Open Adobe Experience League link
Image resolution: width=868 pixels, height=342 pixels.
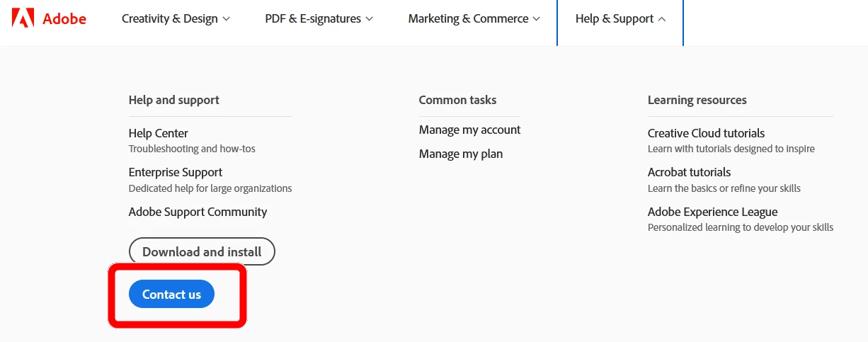(712, 212)
